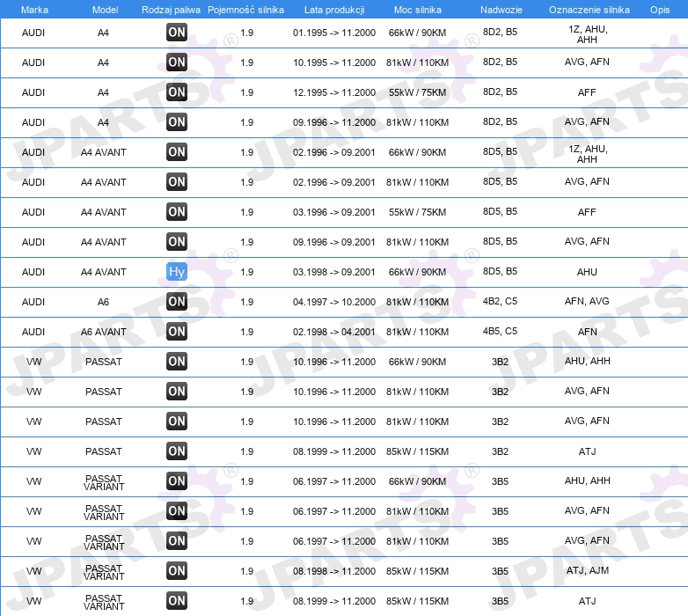The width and height of the screenshot is (688, 616).
Task: Select the date cell '02.1998 -> 04.2001'
Action: (334, 332)
